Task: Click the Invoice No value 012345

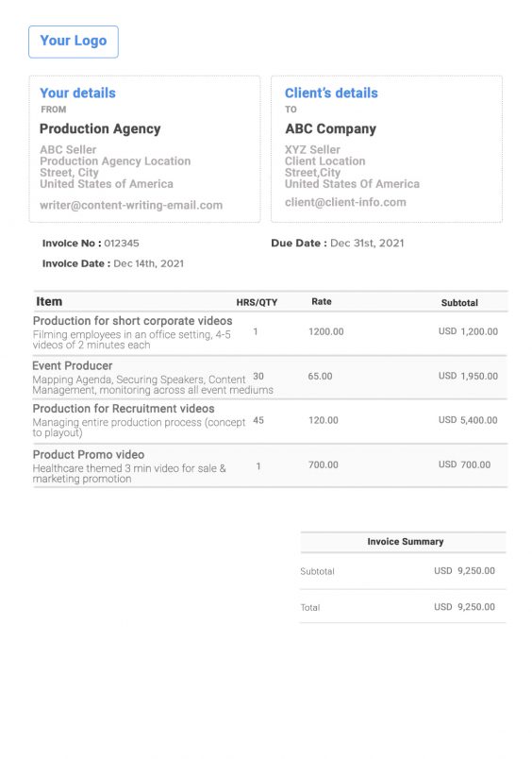Action: click(x=122, y=243)
